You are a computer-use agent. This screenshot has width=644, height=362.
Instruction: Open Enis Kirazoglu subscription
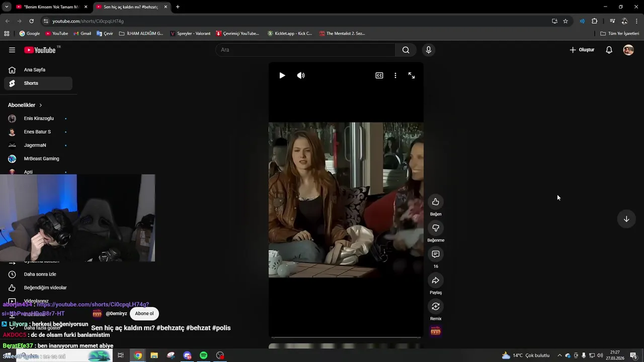(38, 118)
